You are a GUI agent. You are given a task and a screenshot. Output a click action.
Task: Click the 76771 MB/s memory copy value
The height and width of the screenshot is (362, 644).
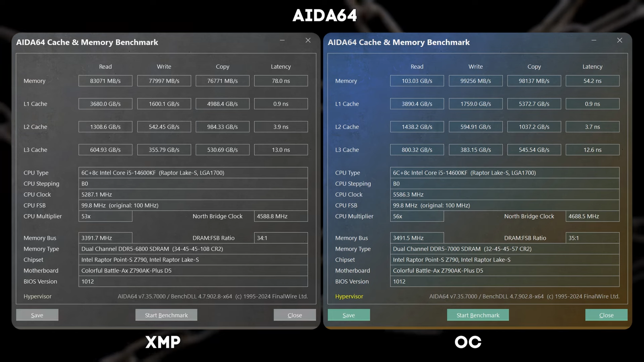point(223,81)
